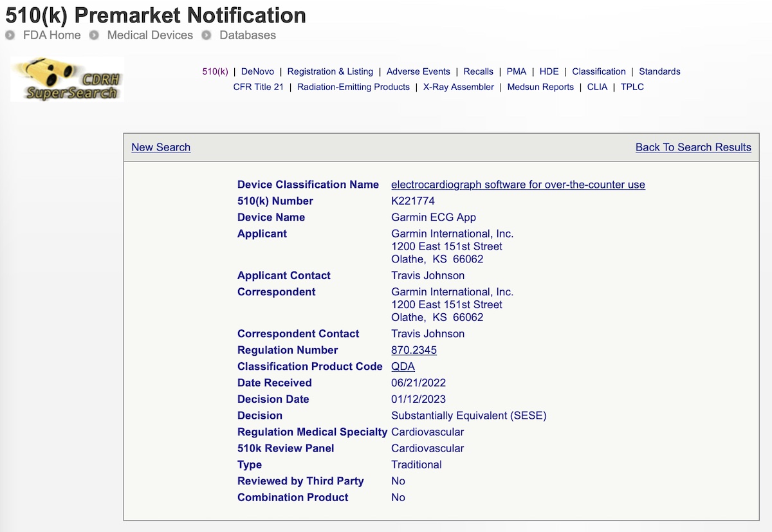Select Radiation-Emitting Products link
772x532 pixels.
pos(353,87)
